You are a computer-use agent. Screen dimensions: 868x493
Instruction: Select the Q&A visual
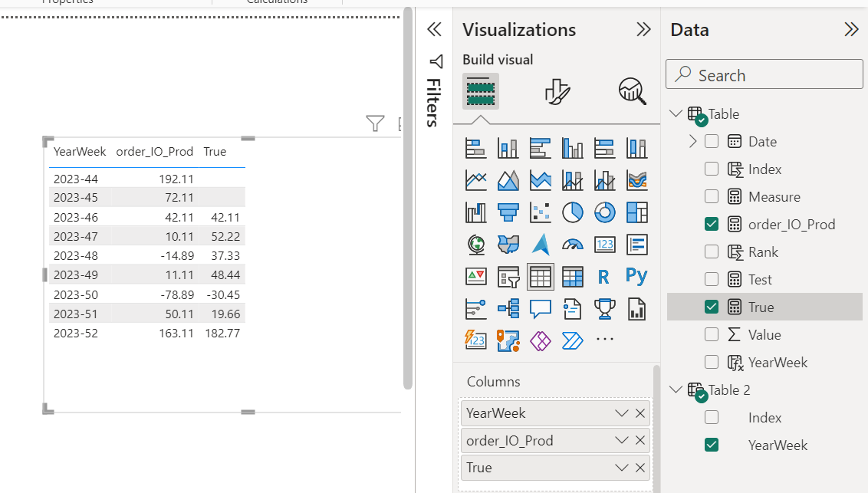pyautogui.click(x=541, y=309)
